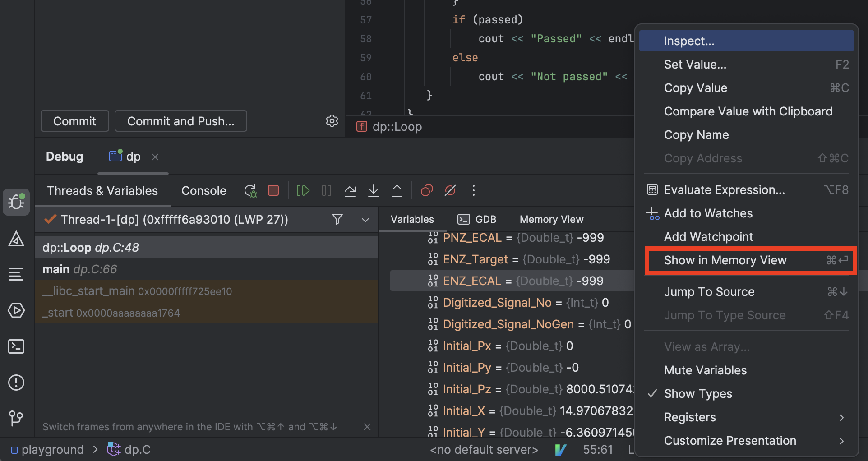Select Show in Memory View

[x=725, y=260]
